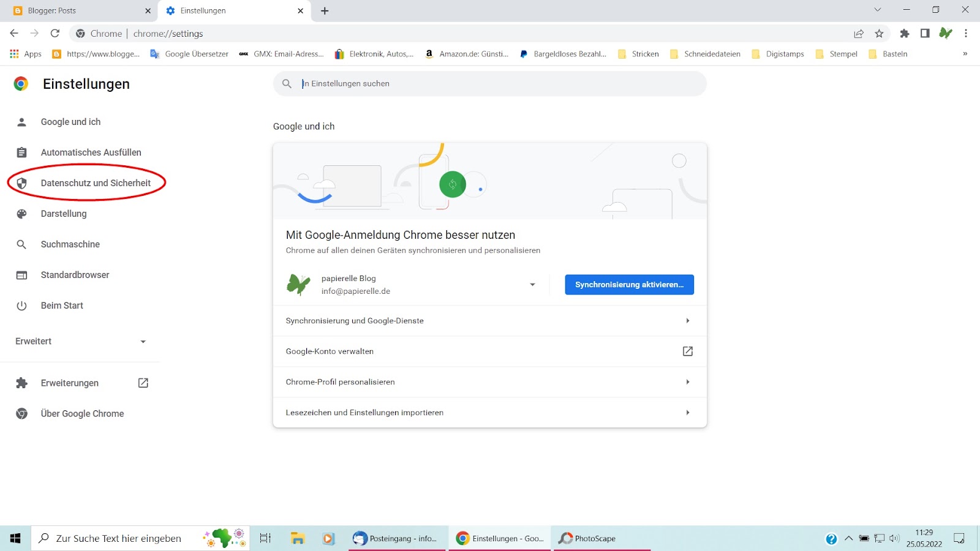Open the Amazon.de bookmark
This screenshot has height=551, width=980.
pyautogui.click(x=467, y=54)
